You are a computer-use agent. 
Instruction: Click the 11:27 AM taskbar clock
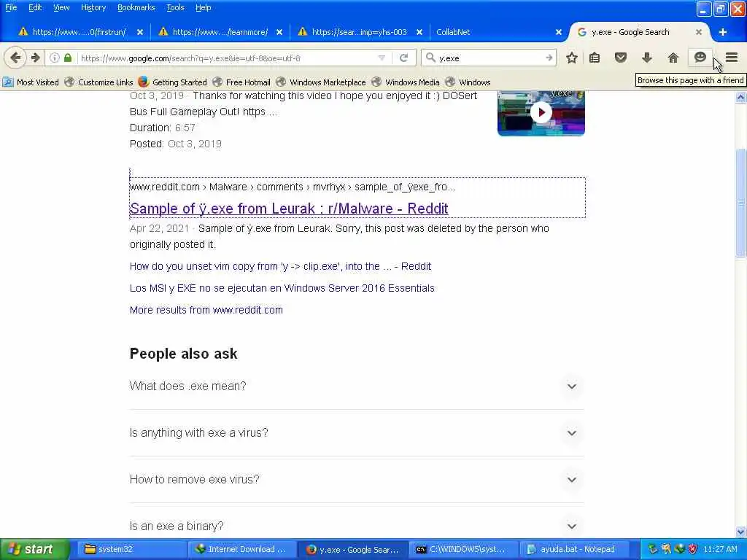point(720,550)
